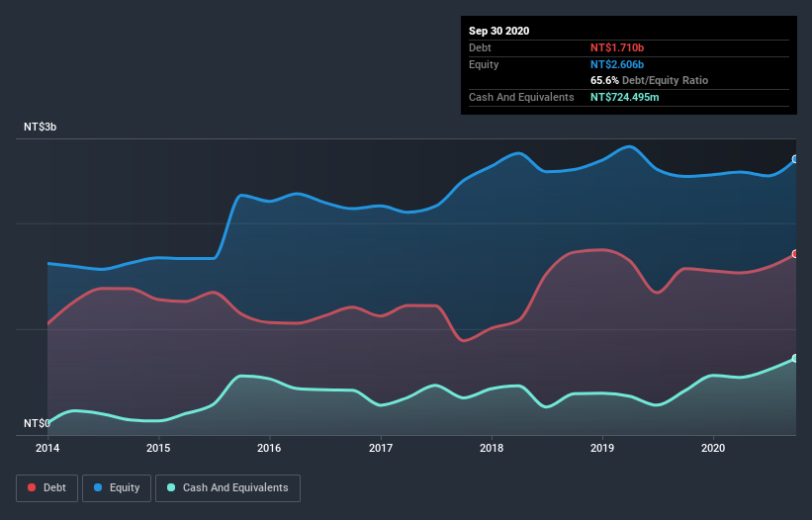Image resolution: width=812 pixels, height=520 pixels.
Task: Select the 2014 x-axis label
Action: [x=47, y=448]
